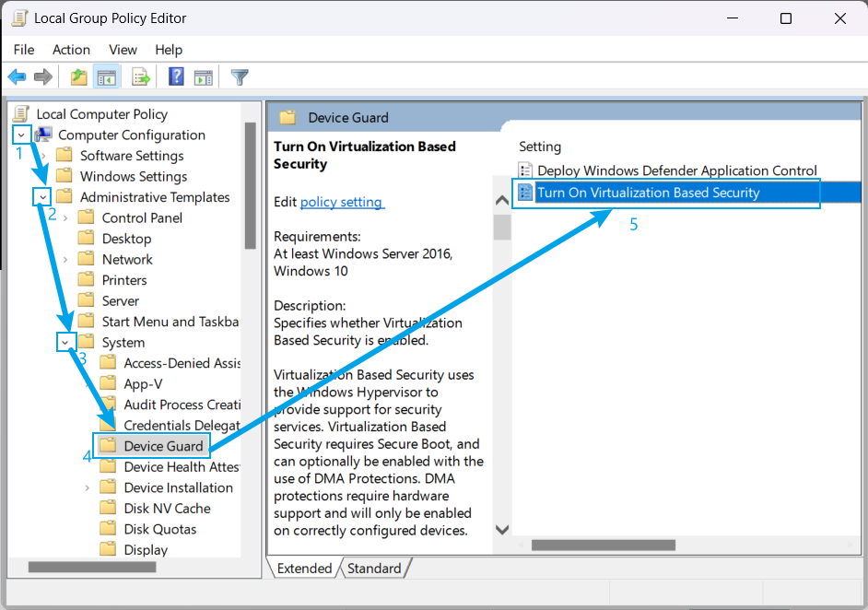The image size is (868, 610).
Task: Select the Local Computer Policy root icon
Action: tap(21, 113)
